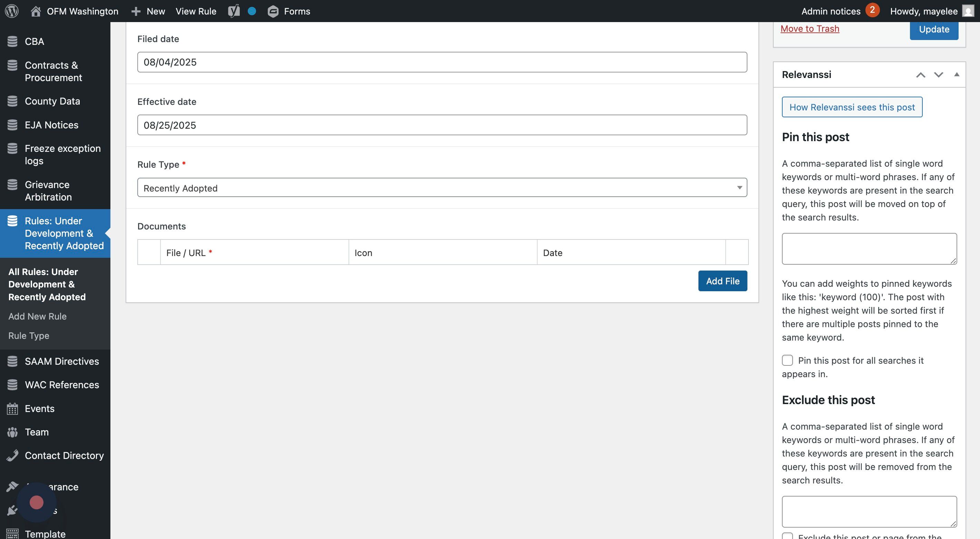Move Relevanssi panel up with chevron
This screenshot has height=539, width=980.
pos(920,75)
